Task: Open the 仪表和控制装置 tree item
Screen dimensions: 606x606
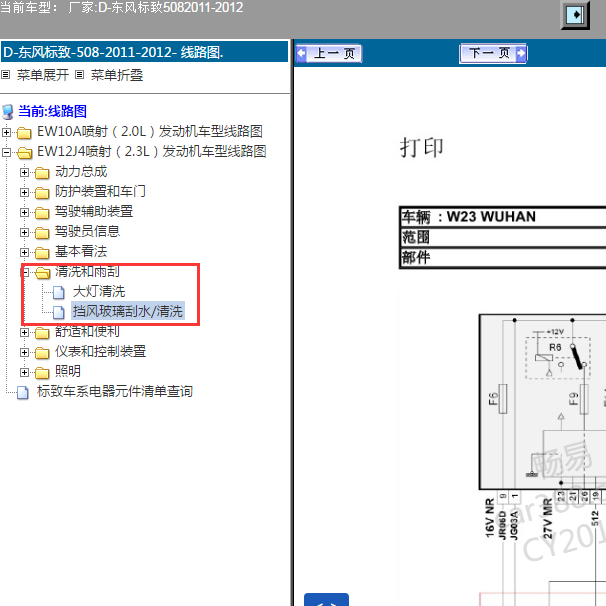Action: 100,351
